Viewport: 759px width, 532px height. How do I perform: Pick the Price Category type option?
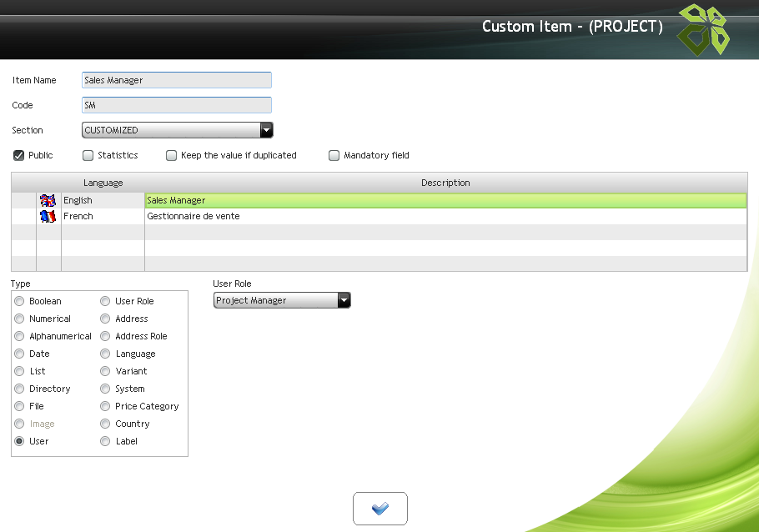pyautogui.click(x=105, y=406)
